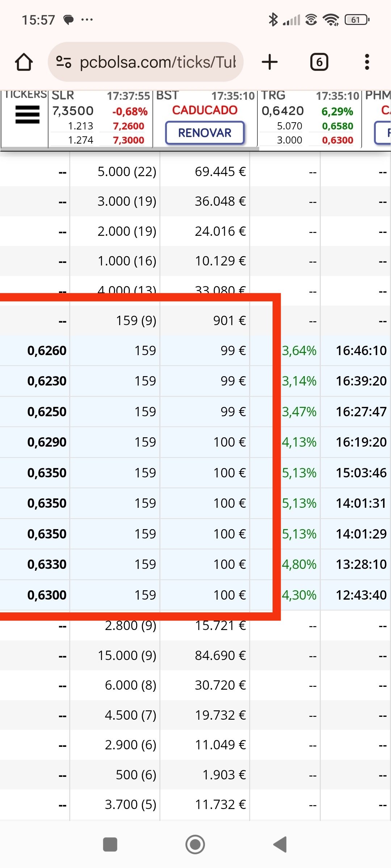Click percentage 4,13%

(x=299, y=442)
